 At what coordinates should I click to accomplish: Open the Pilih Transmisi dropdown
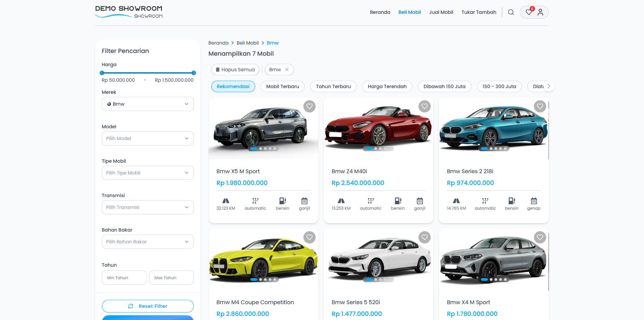[x=147, y=207]
